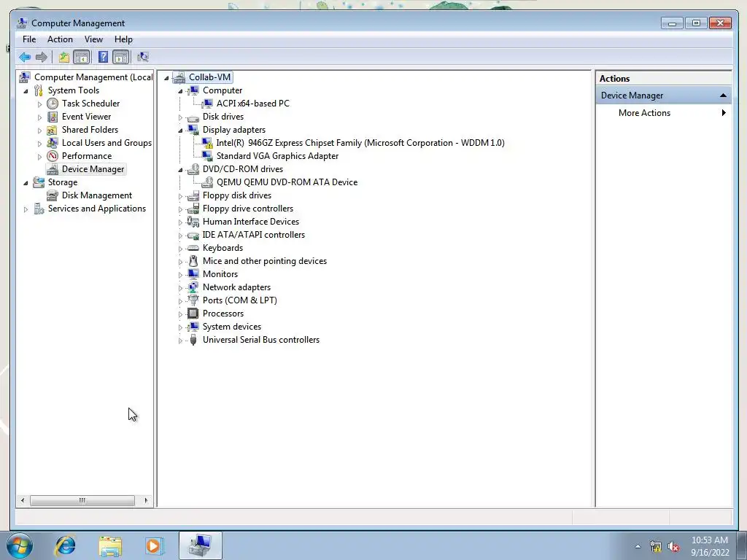
Task: Open Windows Explorer from the taskbar
Action: pyautogui.click(x=110, y=546)
